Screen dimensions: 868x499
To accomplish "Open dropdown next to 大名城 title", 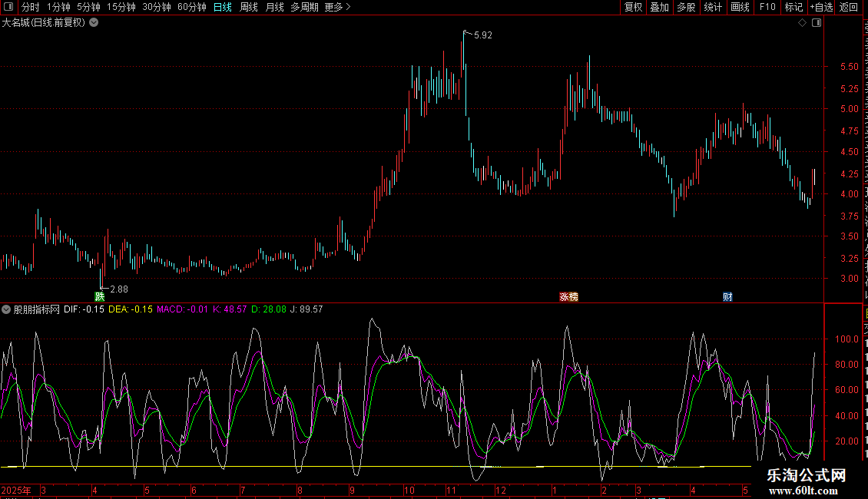I will tap(94, 23).
